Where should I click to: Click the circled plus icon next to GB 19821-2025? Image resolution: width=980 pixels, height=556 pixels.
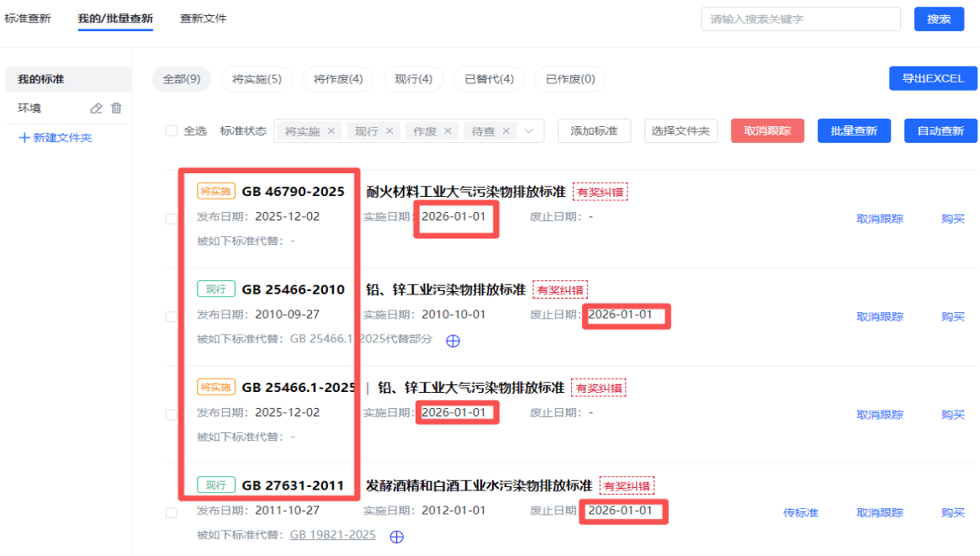[x=397, y=536]
